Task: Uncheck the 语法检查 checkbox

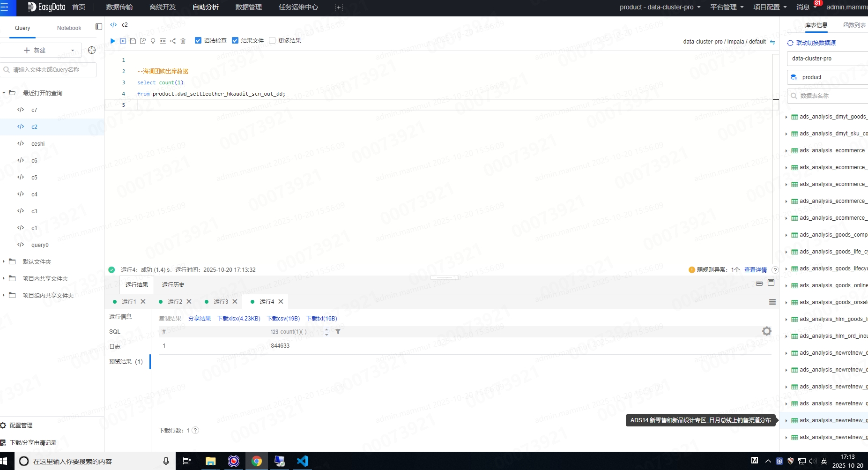Action: [x=198, y=41]
